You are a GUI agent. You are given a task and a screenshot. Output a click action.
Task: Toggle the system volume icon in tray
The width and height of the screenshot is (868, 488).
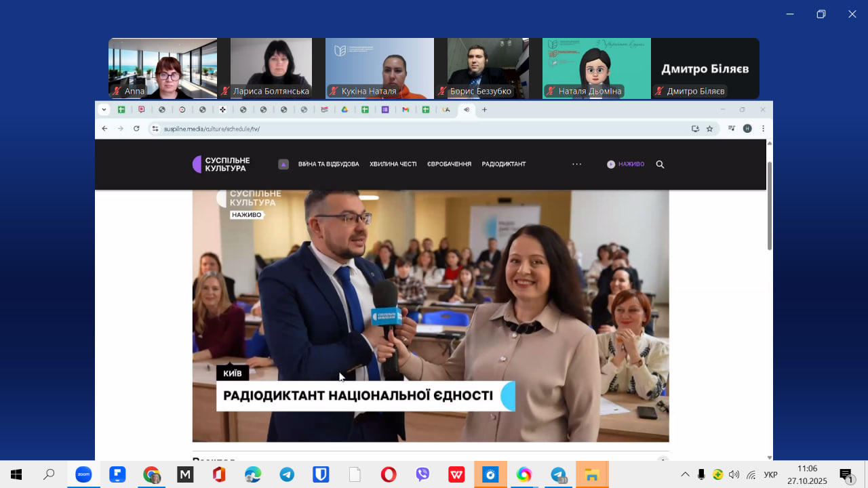734,474
